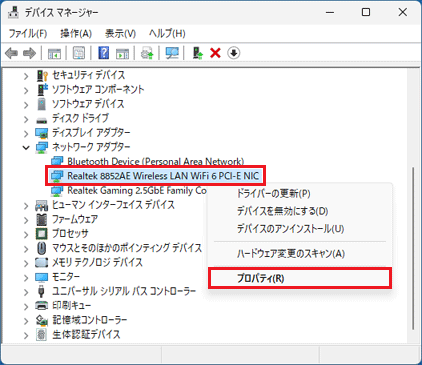Image resolution: width=422 pixels, height=365 pixels.
Task: Click the Device Manager title bar icon
Action: point(13,12)
